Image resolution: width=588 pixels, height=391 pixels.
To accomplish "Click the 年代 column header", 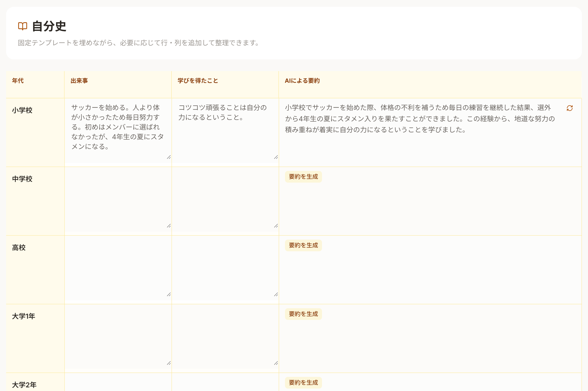I will click(x=18, y=81).
